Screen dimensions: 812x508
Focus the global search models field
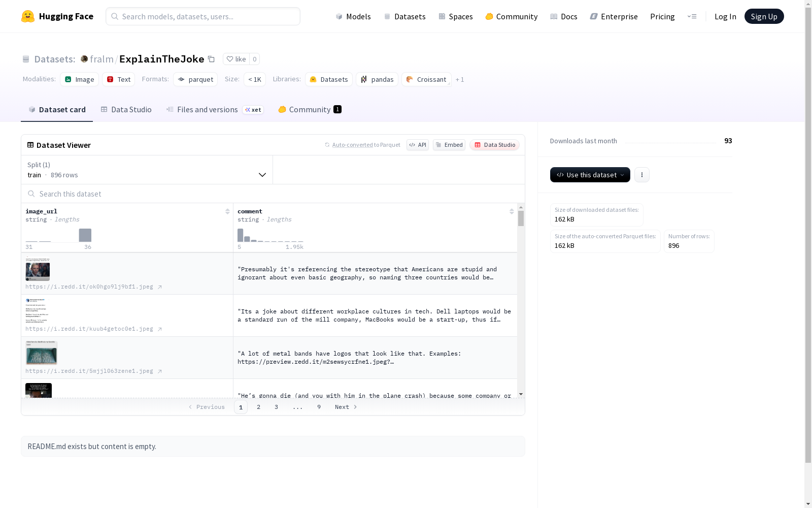[203, 16]
